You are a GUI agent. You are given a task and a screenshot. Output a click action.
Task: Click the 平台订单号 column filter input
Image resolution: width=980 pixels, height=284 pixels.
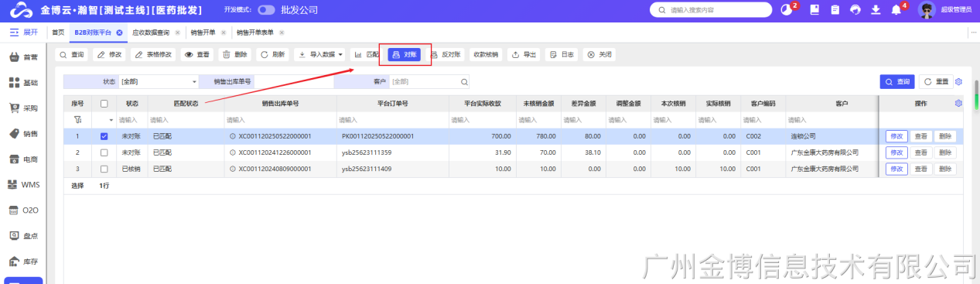393,120
